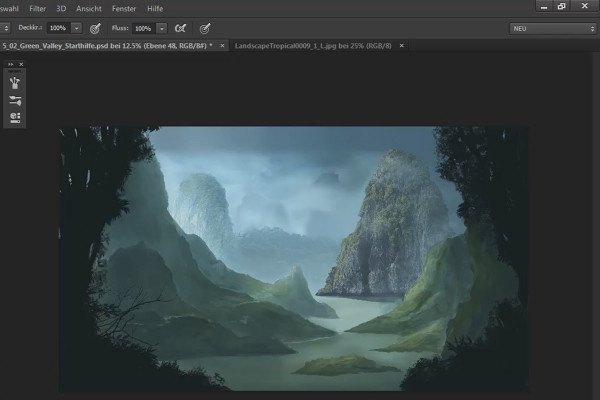600x400 pixels.
Task: Open the Fenster menu
Action: [124, 8]
